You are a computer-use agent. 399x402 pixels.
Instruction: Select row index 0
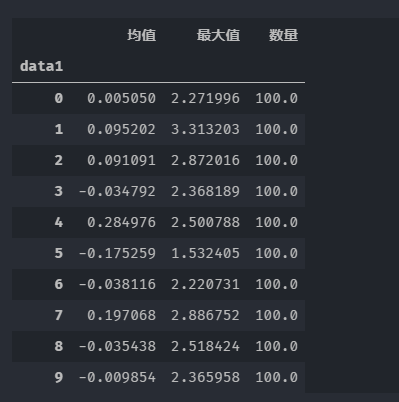click(59, 98)
